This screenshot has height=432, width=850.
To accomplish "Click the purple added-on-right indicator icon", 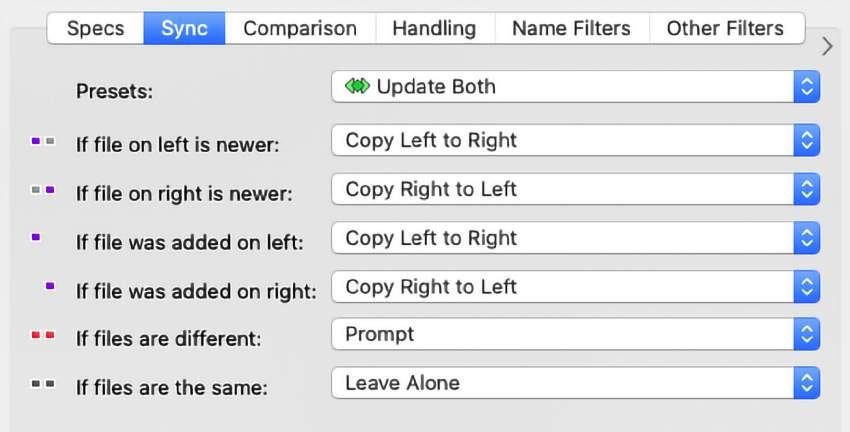I will (50, 287).
